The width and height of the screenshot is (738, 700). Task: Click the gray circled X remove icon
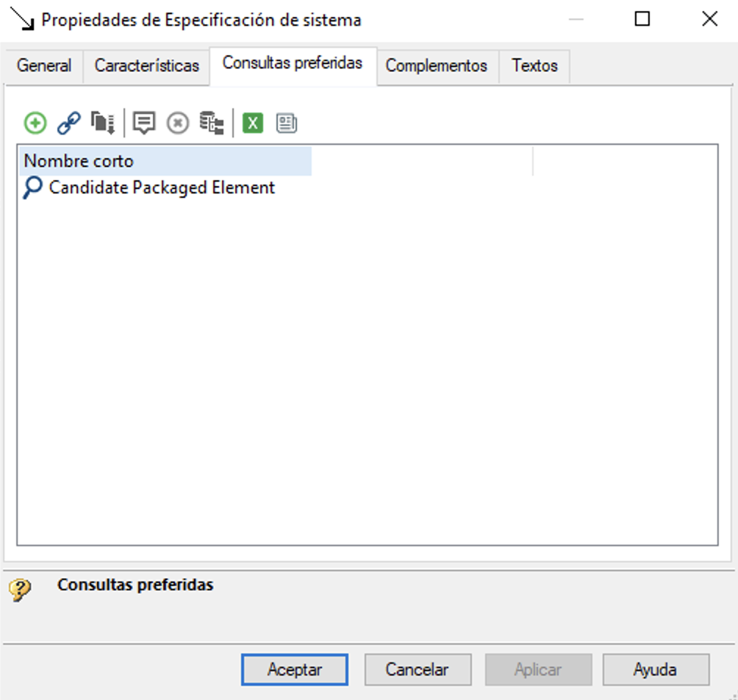click(178, 124)
